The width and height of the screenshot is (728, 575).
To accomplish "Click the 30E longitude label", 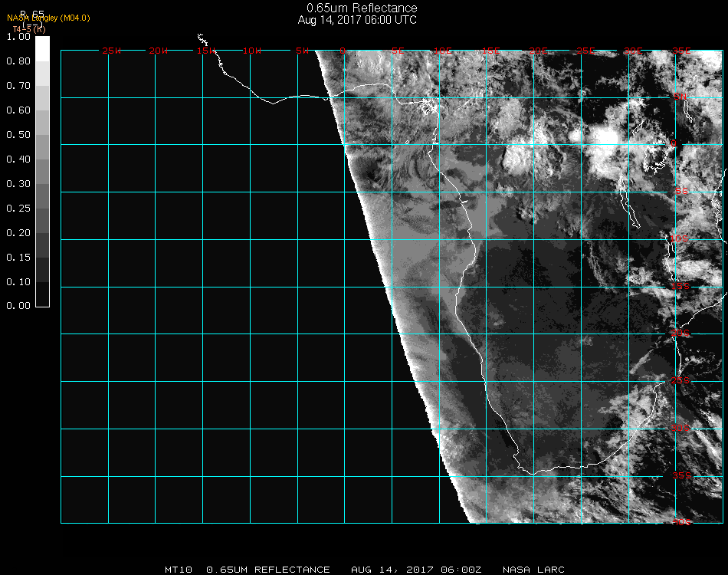I will point(633,51).
